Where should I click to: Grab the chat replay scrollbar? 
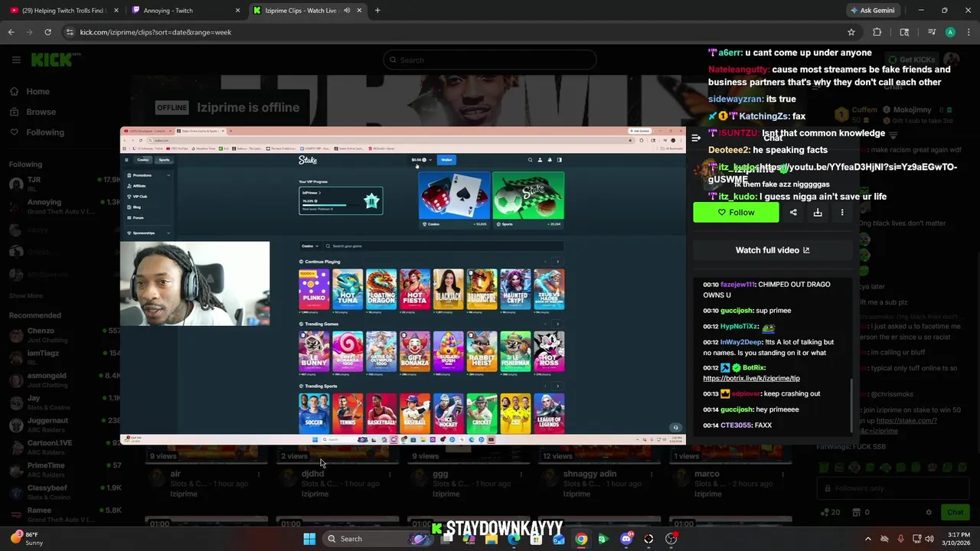coord(851,406)
